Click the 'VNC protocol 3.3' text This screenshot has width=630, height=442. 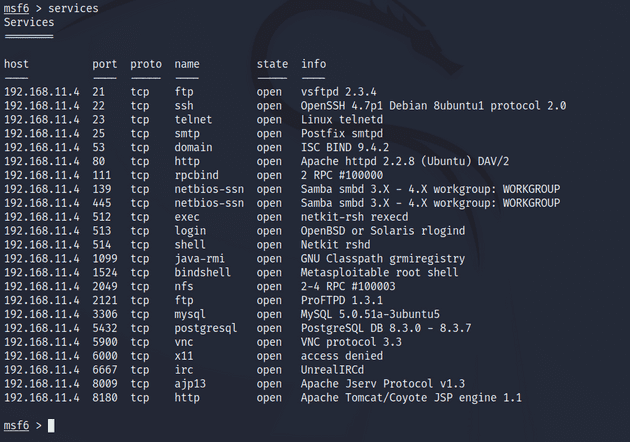pos(352,342)
